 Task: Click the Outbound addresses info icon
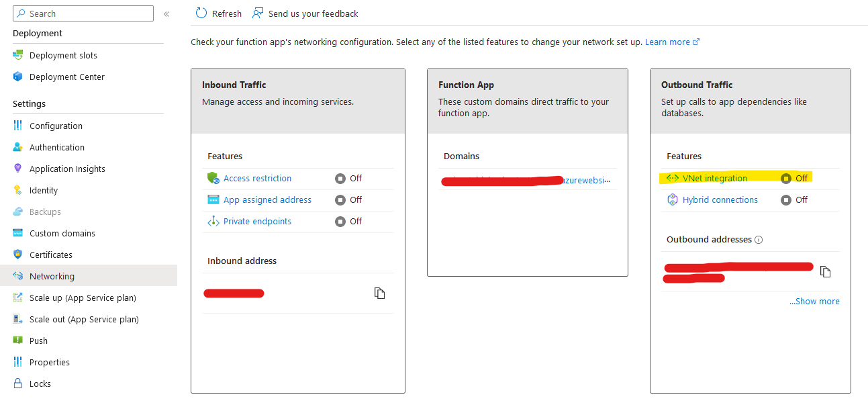[759, 240]
